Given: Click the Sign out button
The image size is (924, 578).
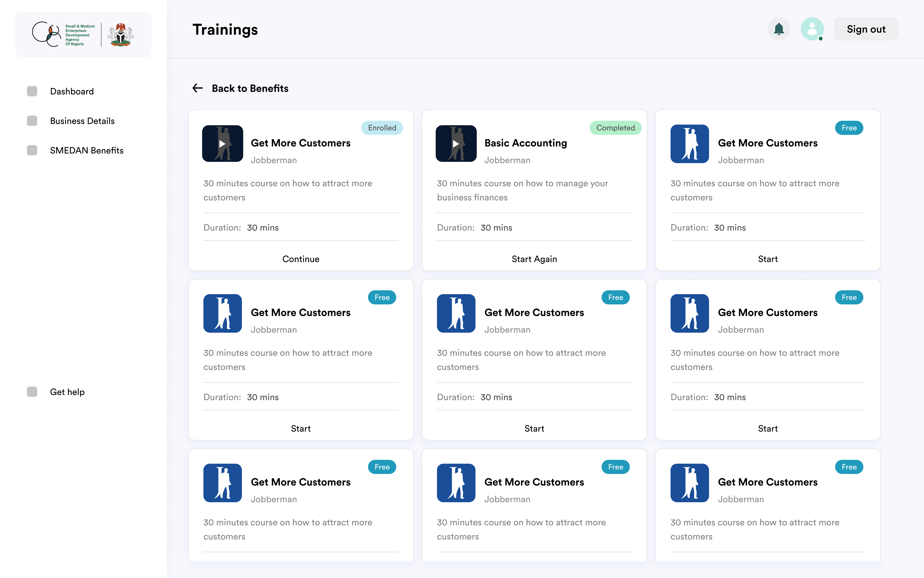Looking at the screenshot, I should [x=866, y=29].
